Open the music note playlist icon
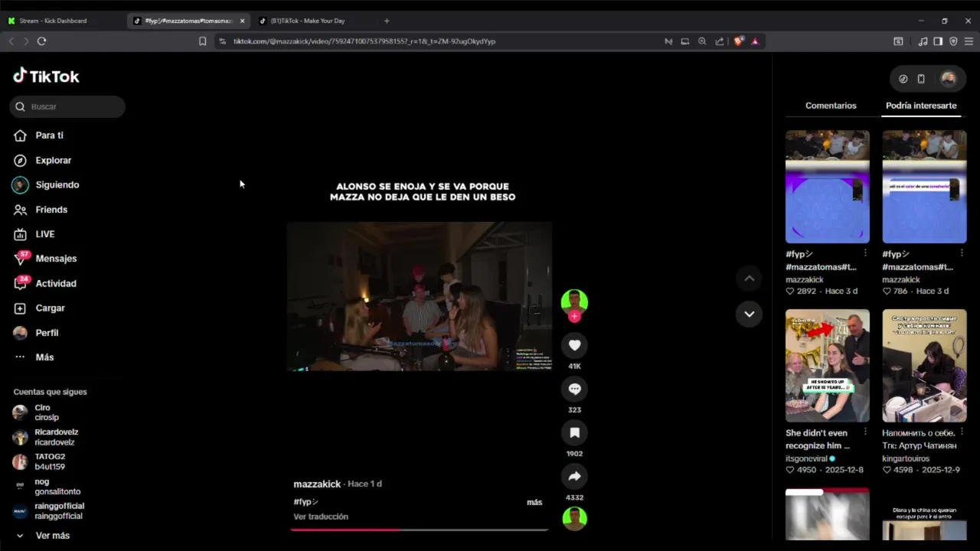The width and height of the screenshot is (980, 551). click(923, 41)
